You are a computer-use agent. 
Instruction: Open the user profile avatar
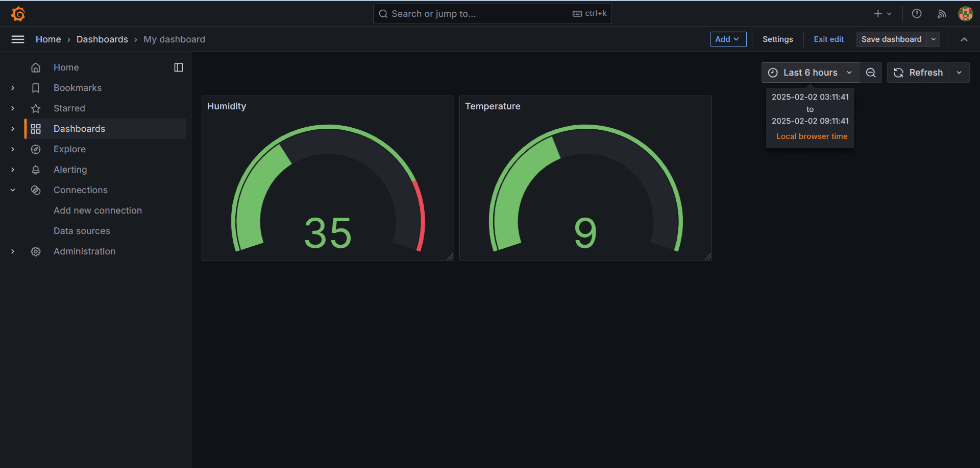(x=965, y=13)
